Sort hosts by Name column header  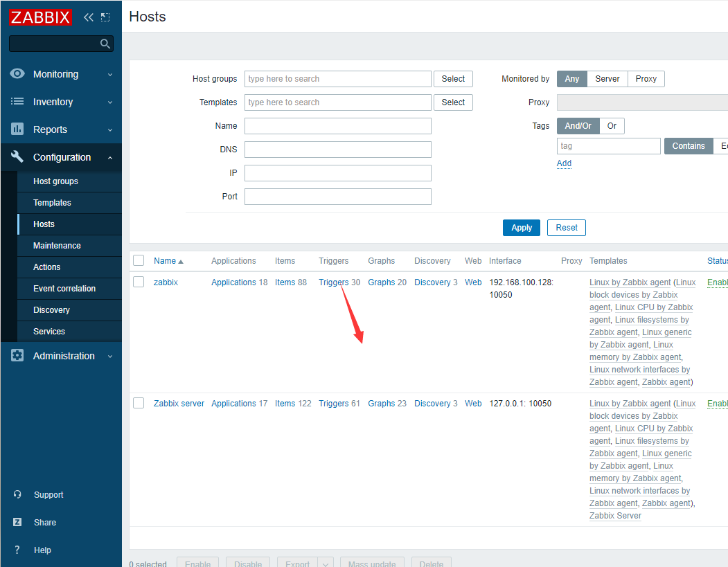tap(165, 261)
